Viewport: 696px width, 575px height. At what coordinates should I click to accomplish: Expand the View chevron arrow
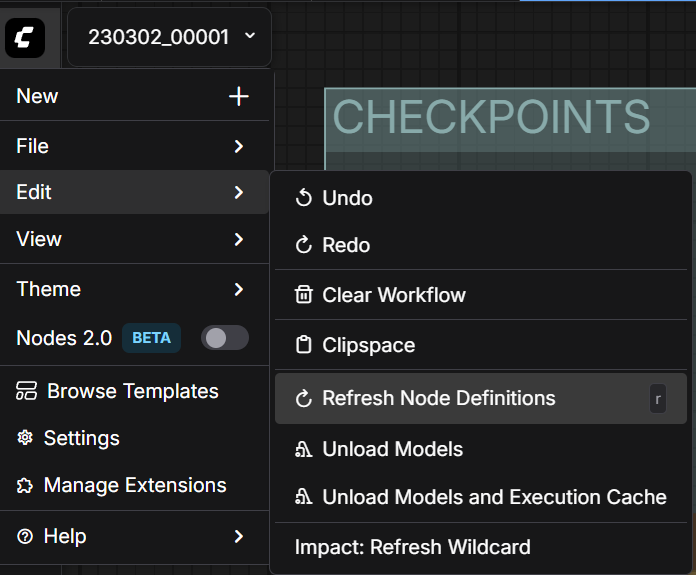[x=239, y=239]
